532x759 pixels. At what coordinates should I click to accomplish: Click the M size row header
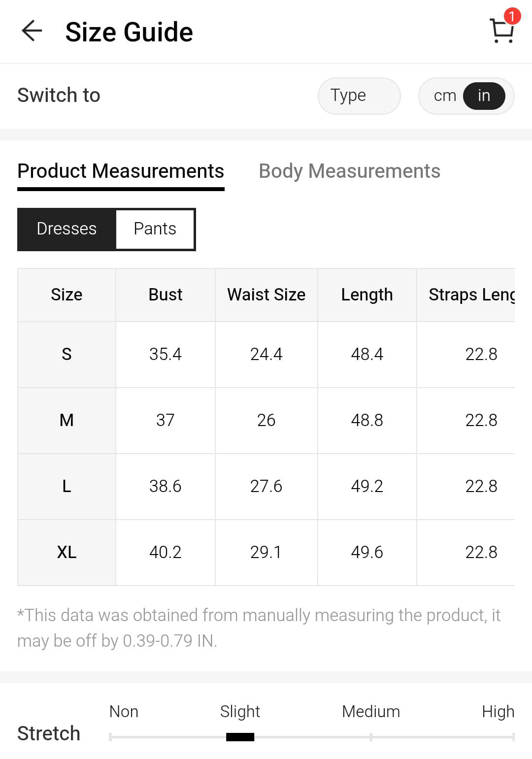click(x=67, y=420)
